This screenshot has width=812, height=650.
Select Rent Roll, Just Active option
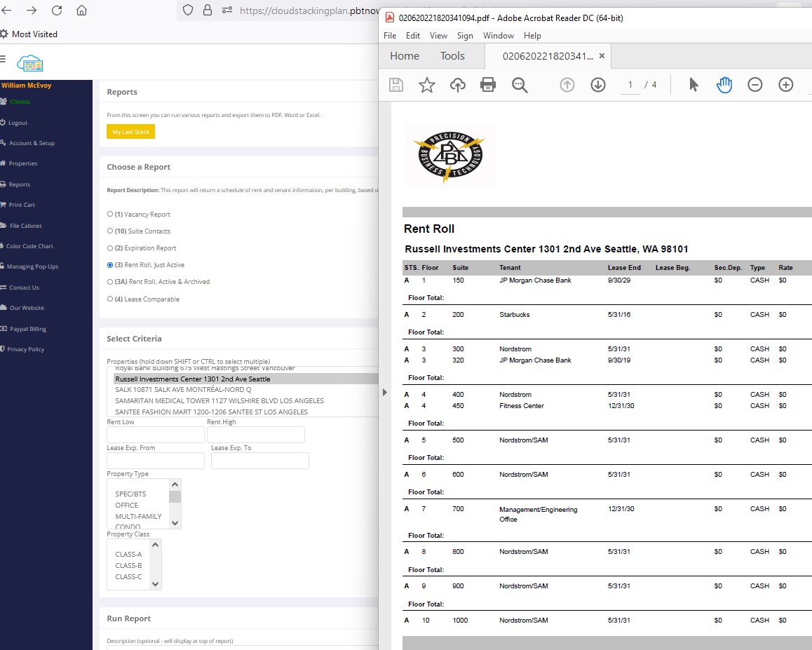(110, 264)
